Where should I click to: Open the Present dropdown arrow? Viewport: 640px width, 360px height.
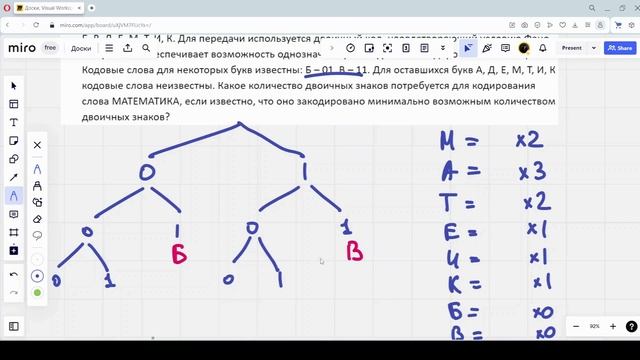pos(594,48)
